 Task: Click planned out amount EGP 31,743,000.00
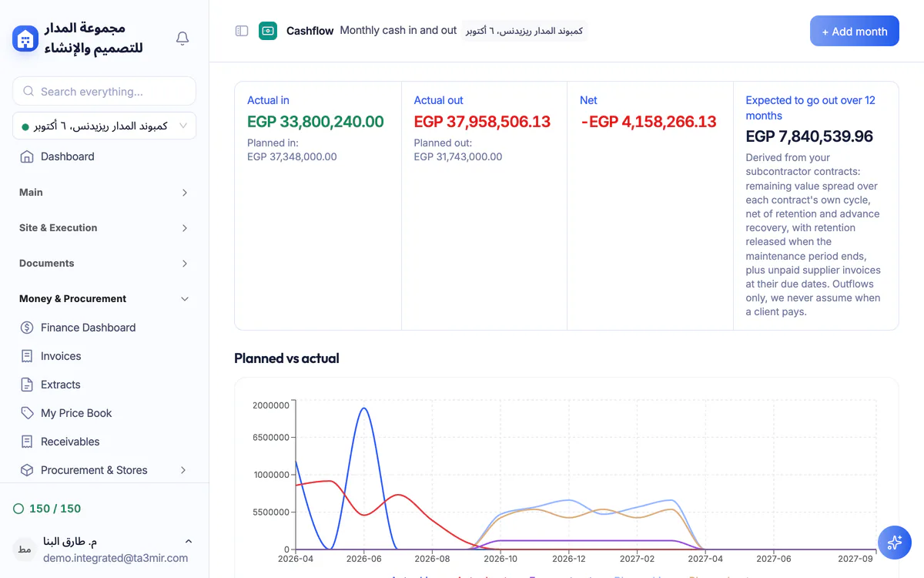coord(458,156)
